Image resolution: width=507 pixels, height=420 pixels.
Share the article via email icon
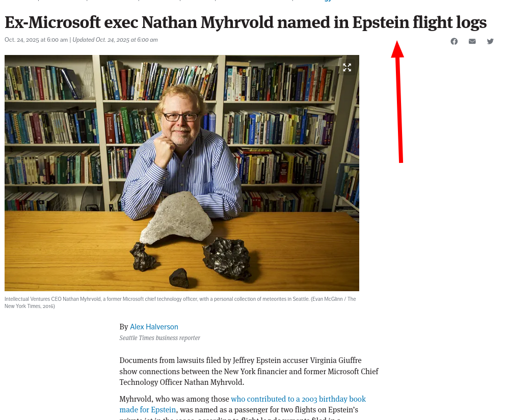point(472,41)
